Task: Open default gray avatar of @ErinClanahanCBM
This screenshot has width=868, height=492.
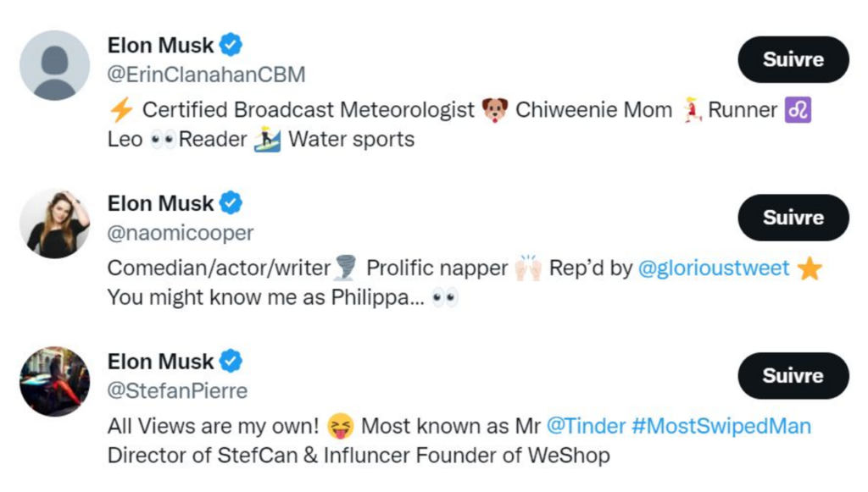Action: 54,65
